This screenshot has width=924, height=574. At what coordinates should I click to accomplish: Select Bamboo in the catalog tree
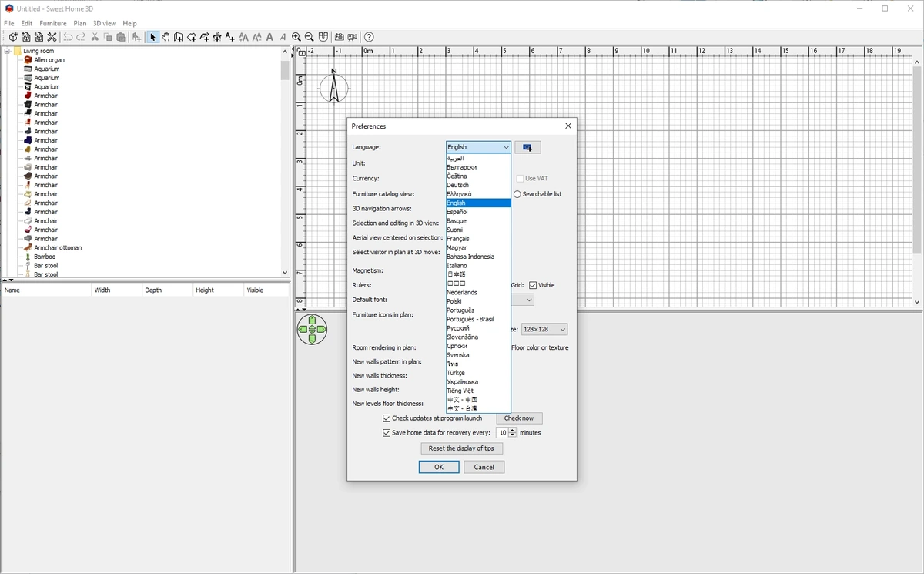point(45,257)
